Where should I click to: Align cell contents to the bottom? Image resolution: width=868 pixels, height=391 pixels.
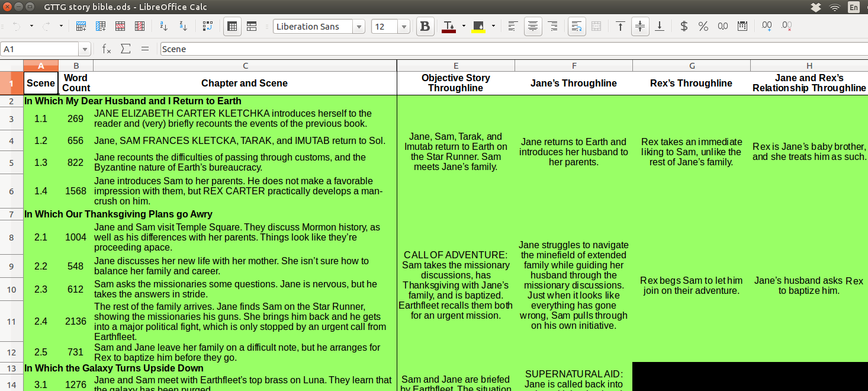click(660, 27)
